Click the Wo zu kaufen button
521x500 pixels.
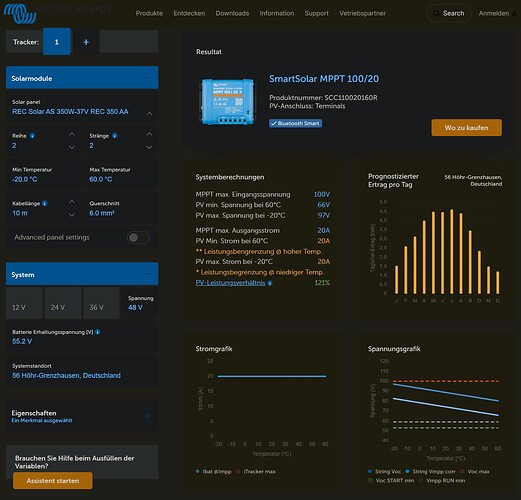click(x=466, y=128)
